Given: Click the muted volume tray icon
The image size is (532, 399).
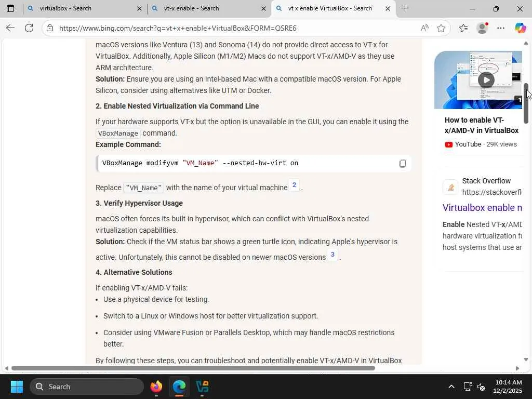Looking at the screenshot, I should click(x=482, y=387).
